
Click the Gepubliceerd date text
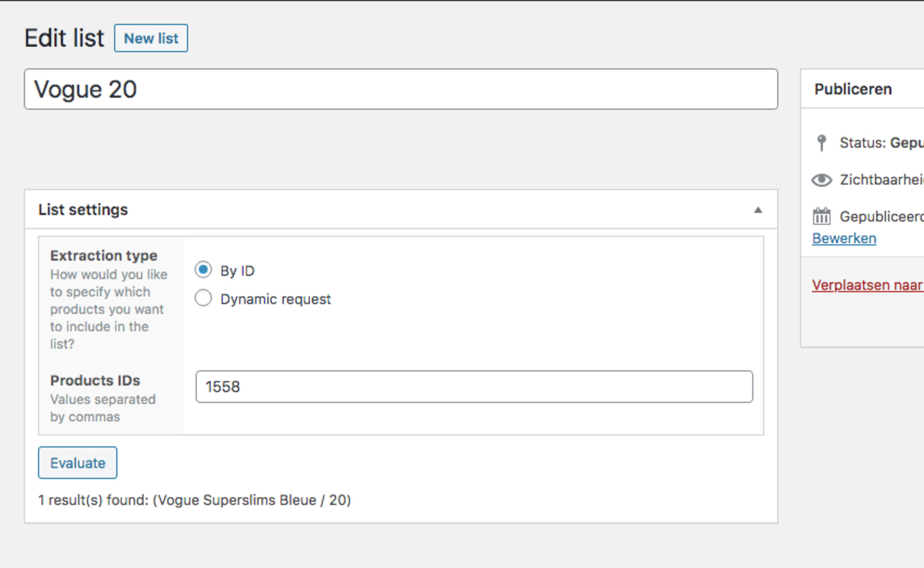882,217
